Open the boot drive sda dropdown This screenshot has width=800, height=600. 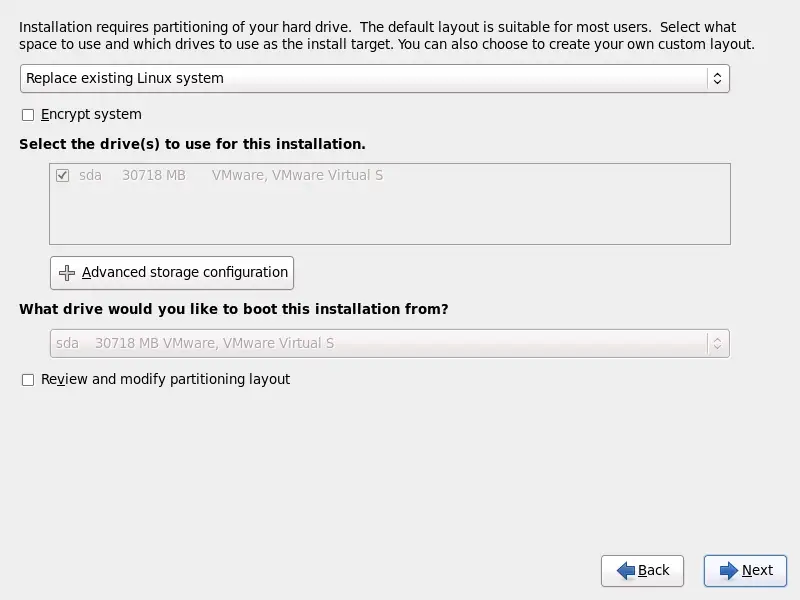coord(390,343)
